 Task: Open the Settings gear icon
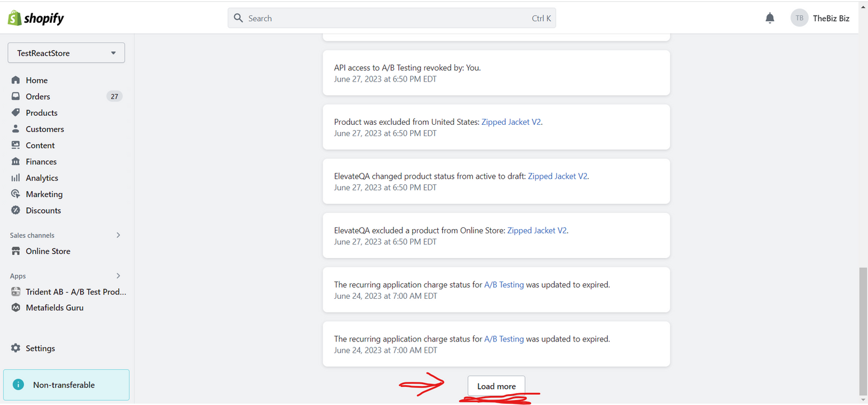tap(16, 349)
